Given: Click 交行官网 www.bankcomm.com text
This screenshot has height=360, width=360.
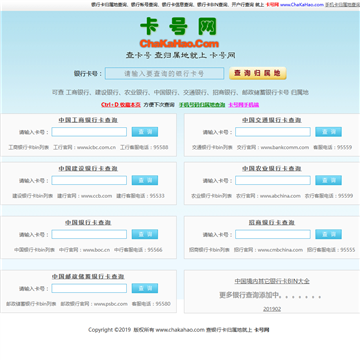Looking at the screenshot, I should [x=273, y=147].
